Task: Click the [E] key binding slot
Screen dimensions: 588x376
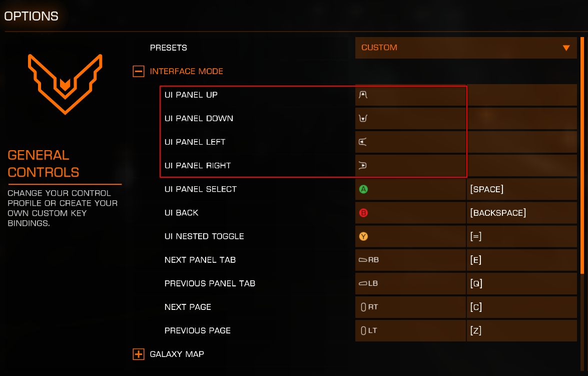Action: pos(521,260)
